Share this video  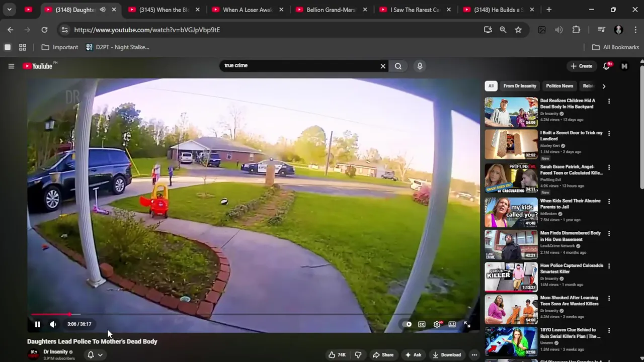coord(383,354)
